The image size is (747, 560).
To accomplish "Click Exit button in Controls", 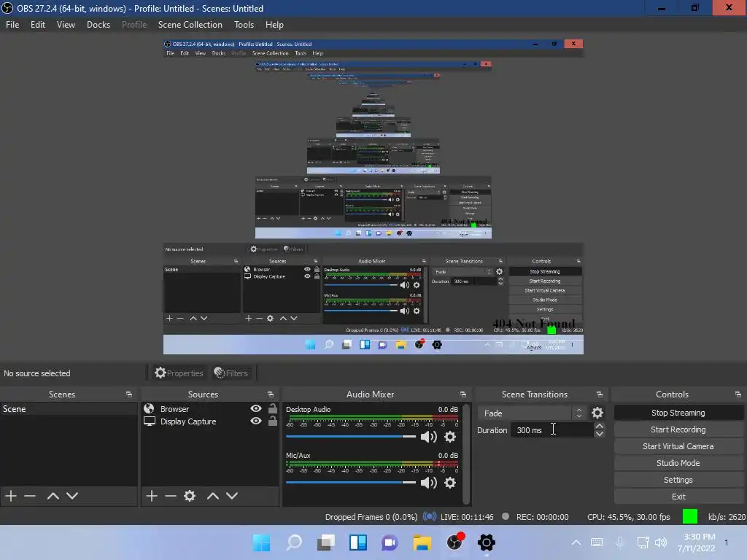I will tap(678, 497).
